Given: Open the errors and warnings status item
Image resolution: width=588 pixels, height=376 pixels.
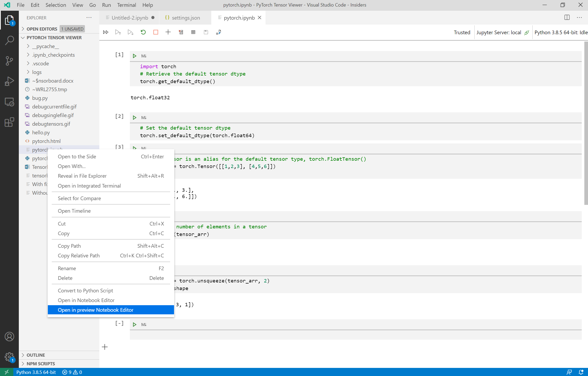Looking at the screenshot, I should pos(72,372).
